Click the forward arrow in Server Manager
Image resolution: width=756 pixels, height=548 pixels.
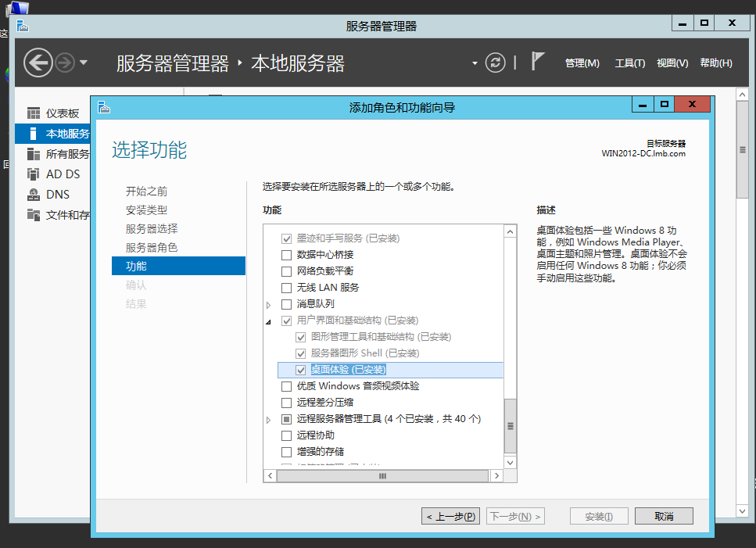pos(65,63)
